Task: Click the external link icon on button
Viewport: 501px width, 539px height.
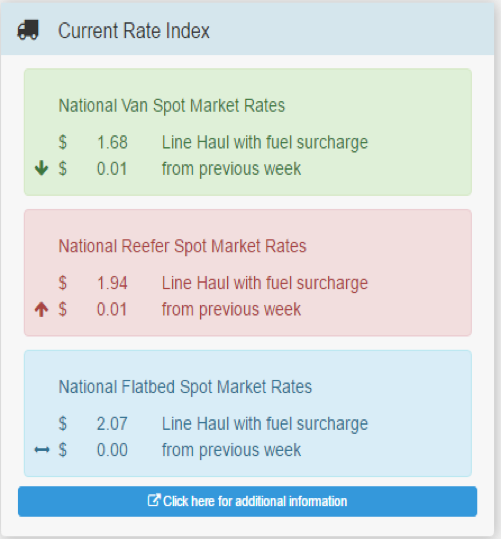Action: pyautogui.click(x=154, y=500)
